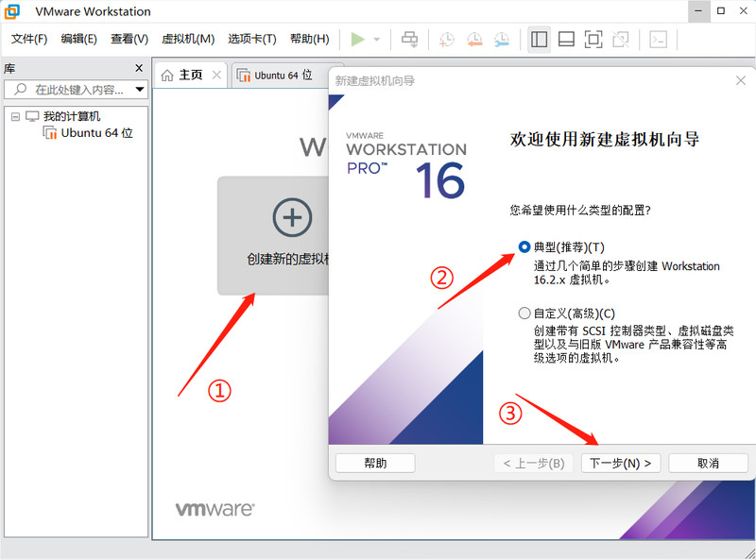Open the library search filter dropdown
The height and width of the screenshot is (560, 756).
pyautogui.click(x=140, y=89)
